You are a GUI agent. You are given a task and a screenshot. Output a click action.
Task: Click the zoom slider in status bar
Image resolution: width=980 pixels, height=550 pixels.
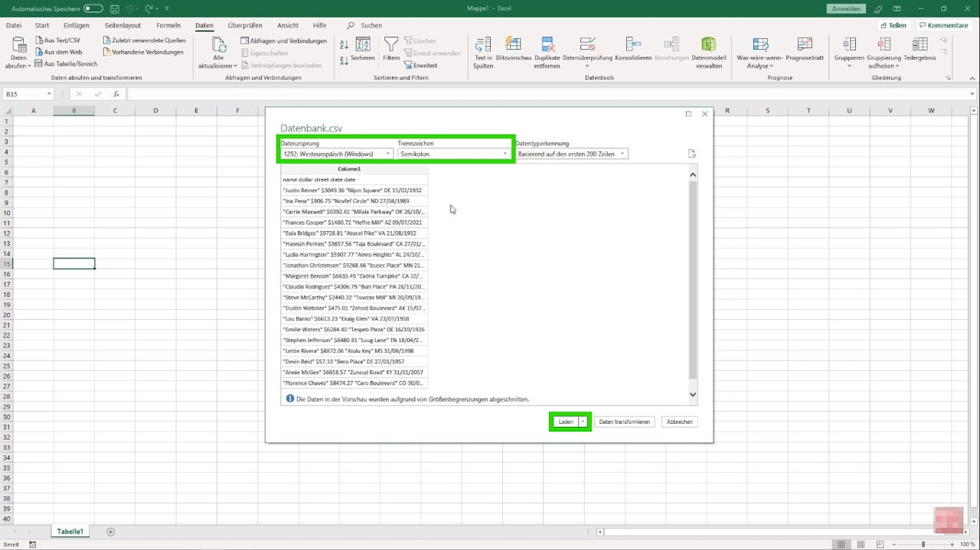pyautogui.click(x=923, y=544)
